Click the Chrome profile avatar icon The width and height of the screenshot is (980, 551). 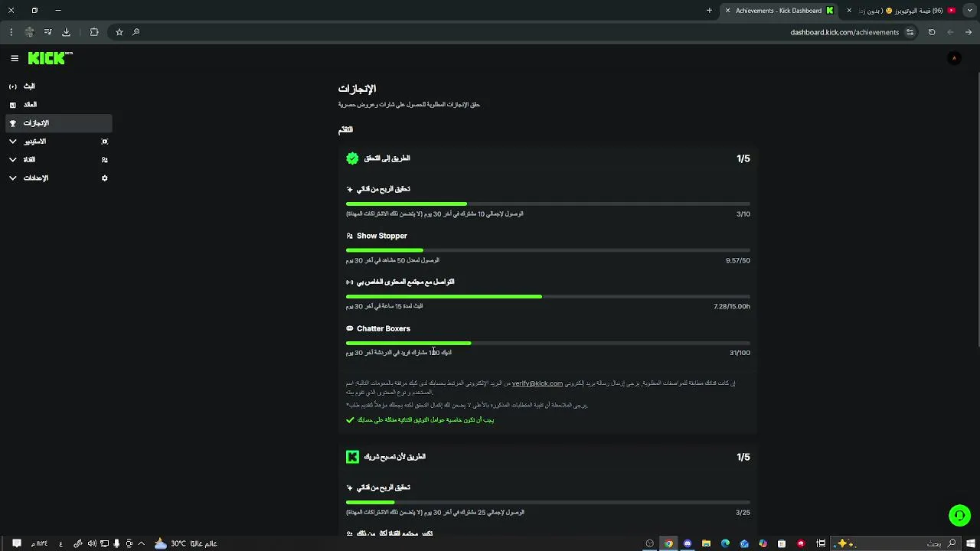click(x=29, y=32)
